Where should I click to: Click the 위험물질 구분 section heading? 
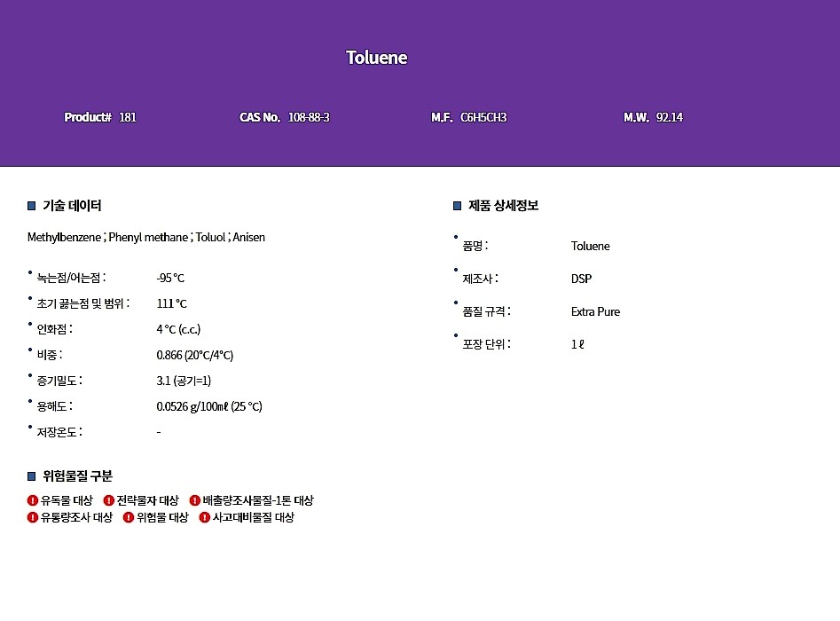tap(78, 476)
